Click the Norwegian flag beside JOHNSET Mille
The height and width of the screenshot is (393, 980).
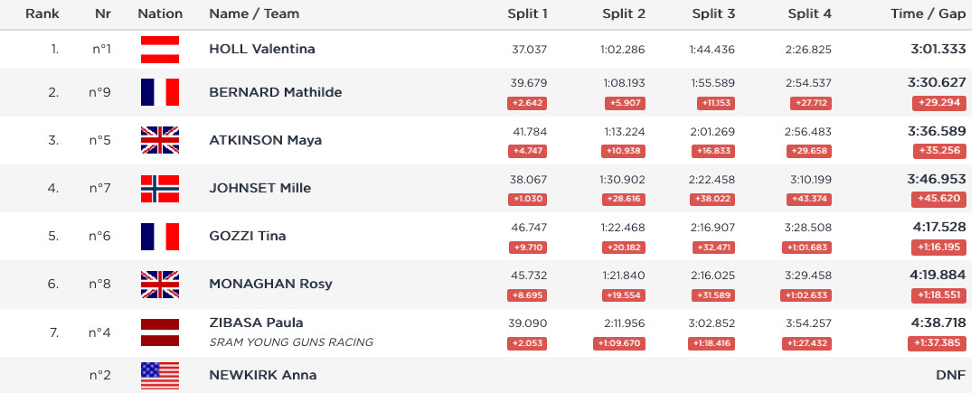tap(160, 189)
